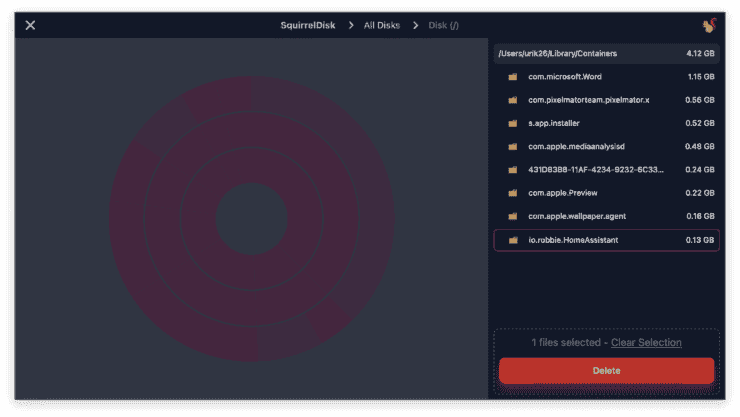Screen dimensions: 740x417
Task: Click the com.microsoft.Word folder icon
Action: (512, 77)
